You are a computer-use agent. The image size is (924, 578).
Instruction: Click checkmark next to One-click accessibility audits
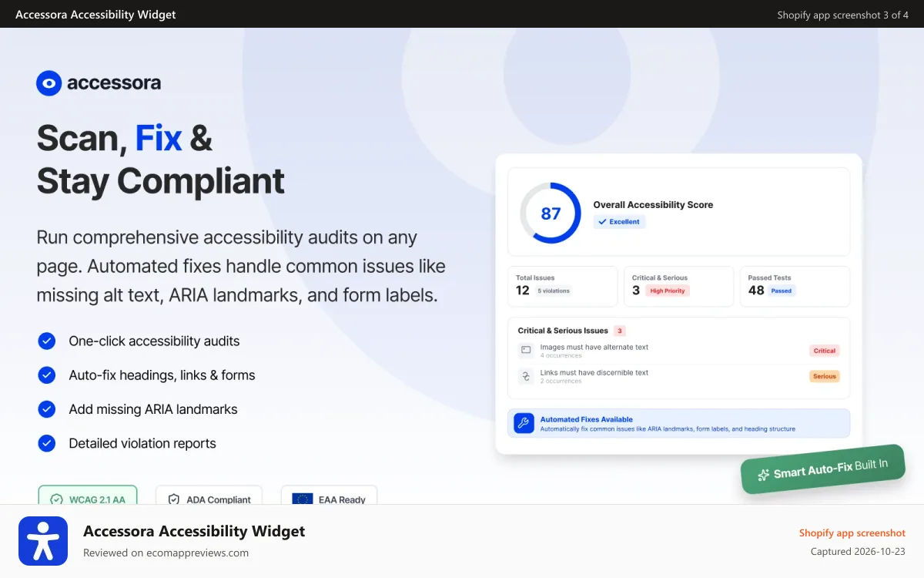(47, 341)
